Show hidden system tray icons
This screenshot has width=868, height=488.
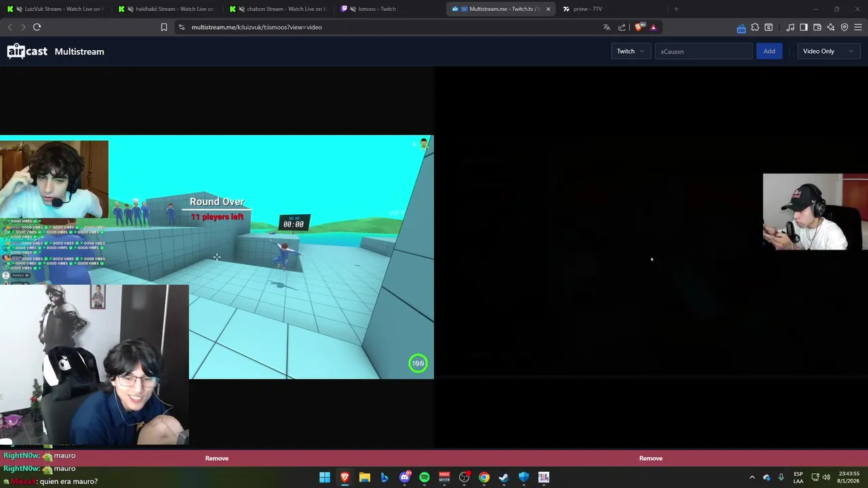(751, 477)
